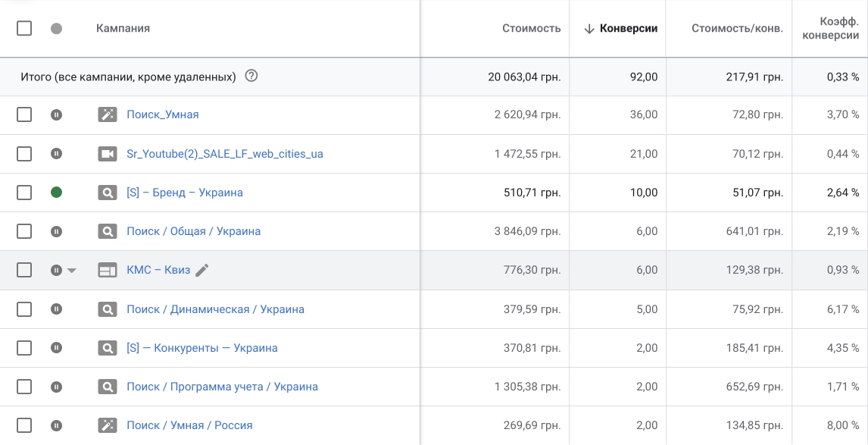Click paused status icon of Поиск / Общая / Украина
The image size is (868, 445).
click(57, 231)
